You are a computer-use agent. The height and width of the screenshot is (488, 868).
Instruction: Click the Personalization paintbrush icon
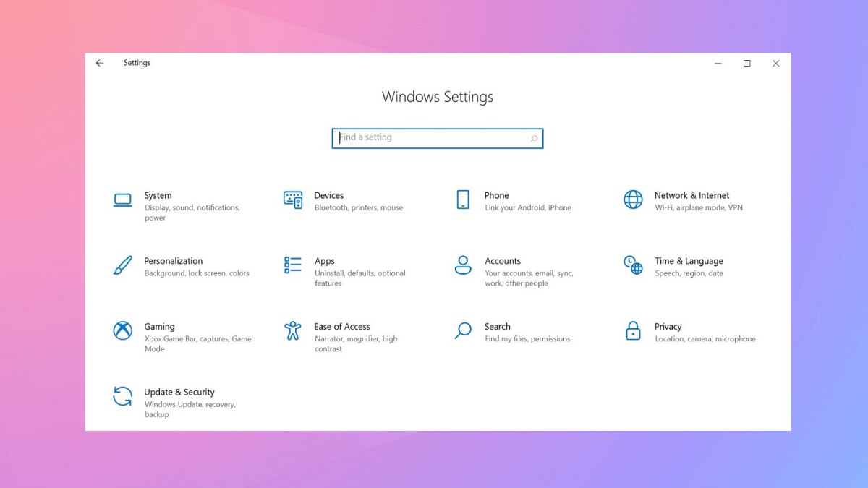(x=122, y=265)
